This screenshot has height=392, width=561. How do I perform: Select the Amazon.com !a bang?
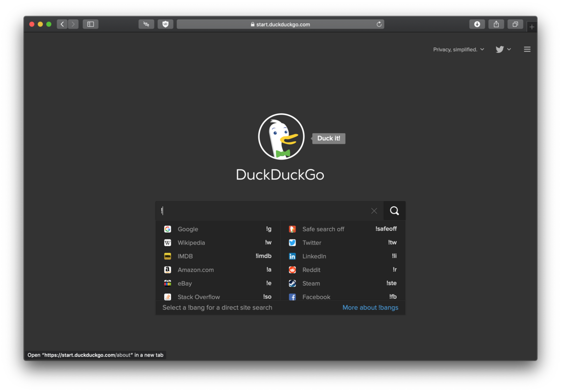pyautogui.click(x=218, y=269)
